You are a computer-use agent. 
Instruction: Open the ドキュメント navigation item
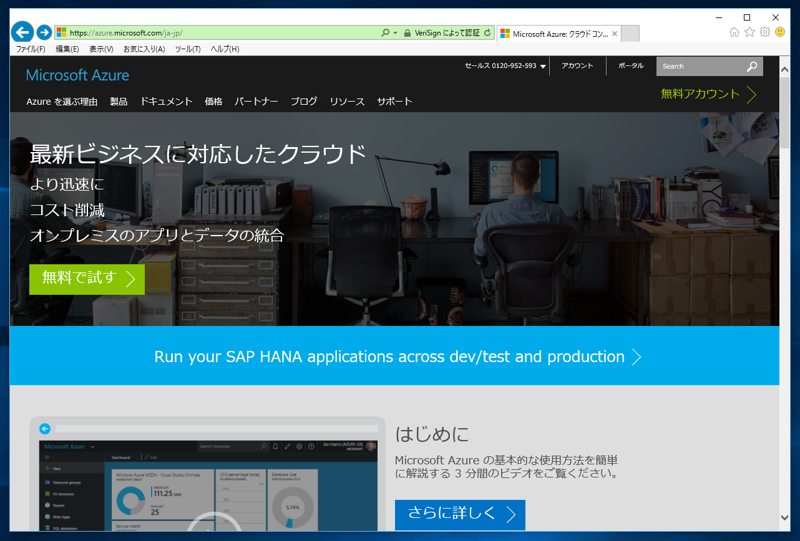(x=166, y=102)
